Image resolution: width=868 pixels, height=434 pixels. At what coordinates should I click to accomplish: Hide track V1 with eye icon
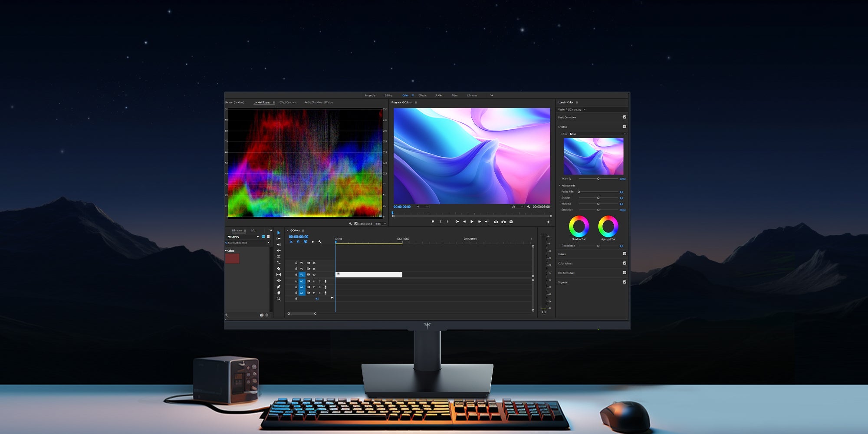[314, 275]
